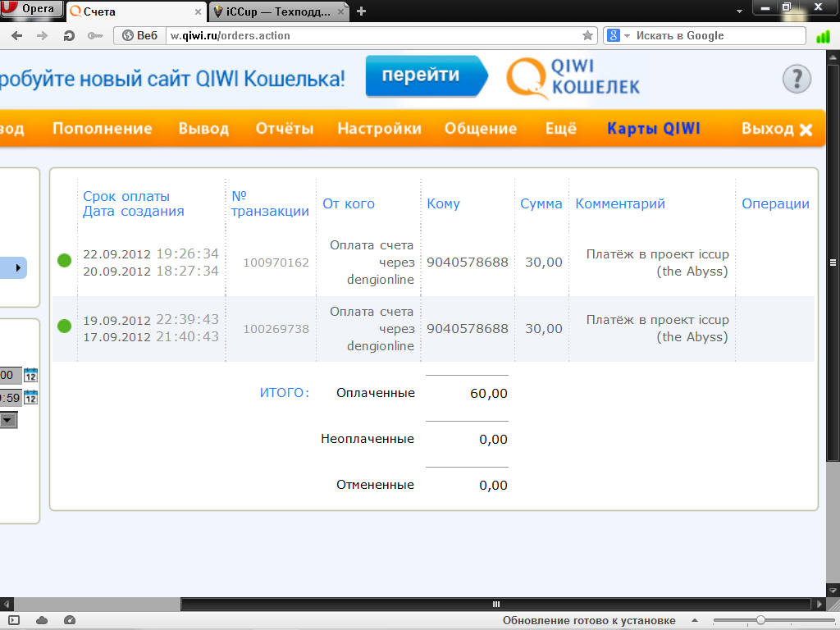Bookmark page with star icon
This screenshot has width=840, height=630.
tap(587, 36)
